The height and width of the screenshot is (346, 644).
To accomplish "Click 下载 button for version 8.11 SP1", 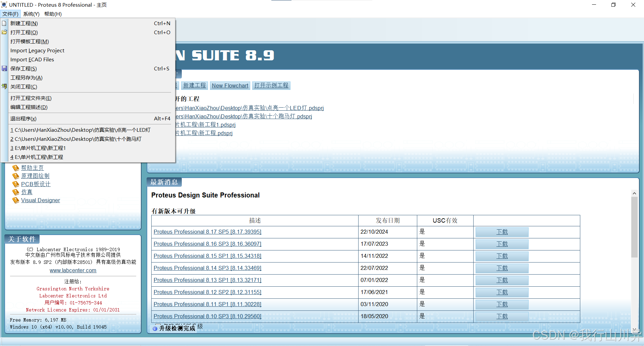I will 502,304.
